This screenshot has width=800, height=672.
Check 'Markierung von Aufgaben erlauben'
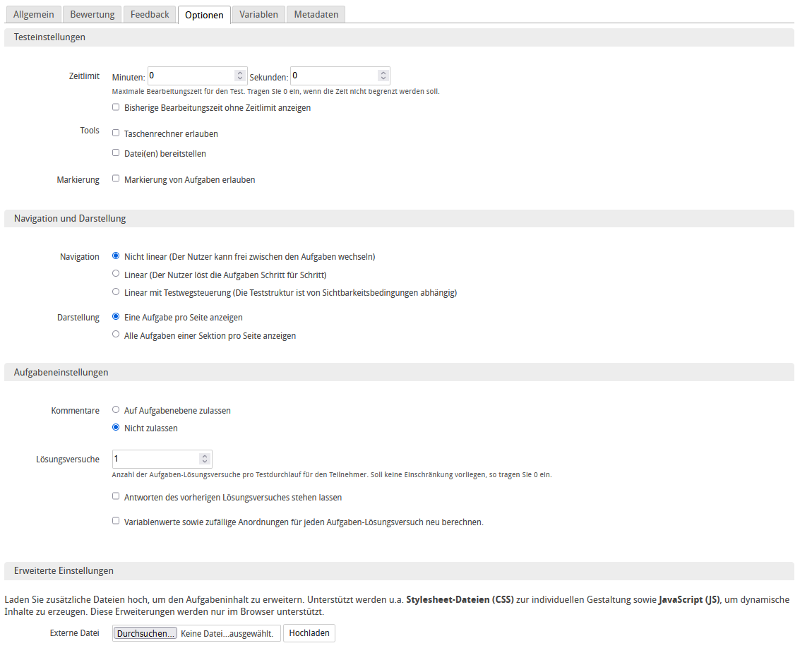click(116, 178)
